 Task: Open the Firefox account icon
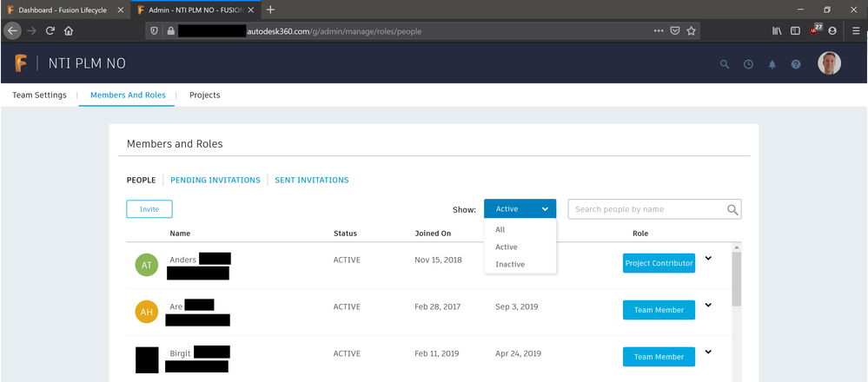832,31
